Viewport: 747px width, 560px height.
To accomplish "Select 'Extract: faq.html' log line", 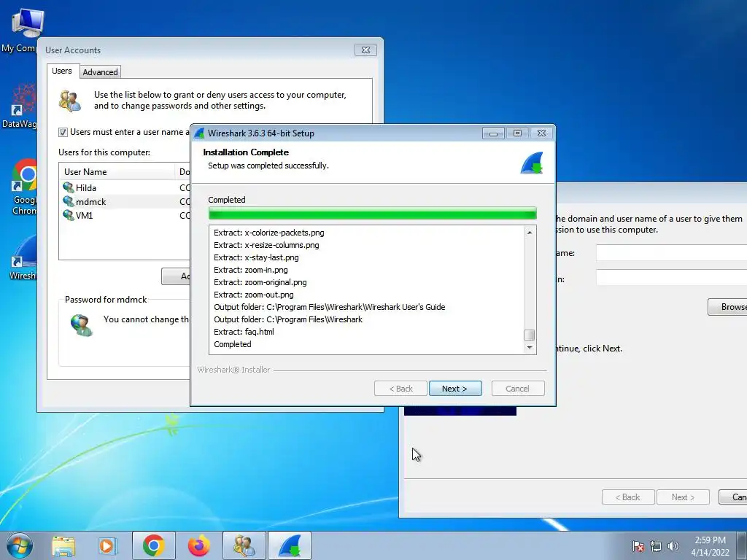I will click(244, 332).
